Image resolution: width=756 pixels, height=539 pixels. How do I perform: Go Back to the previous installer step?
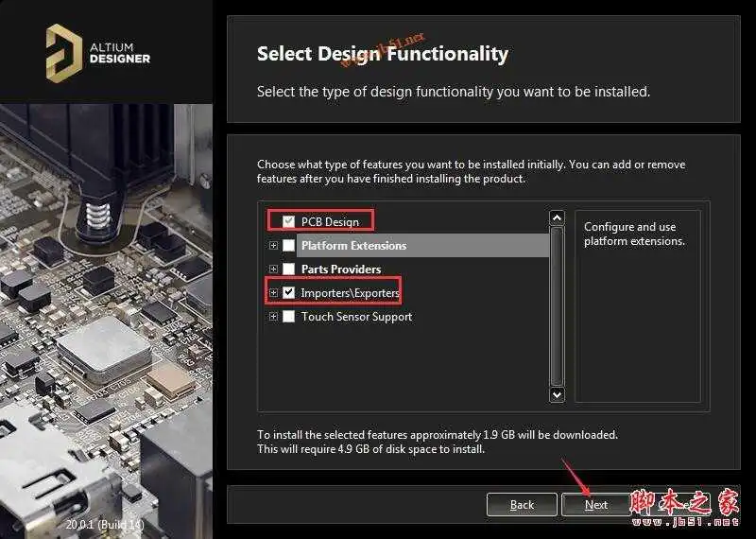pyautogui.click(x=522, y=504)
